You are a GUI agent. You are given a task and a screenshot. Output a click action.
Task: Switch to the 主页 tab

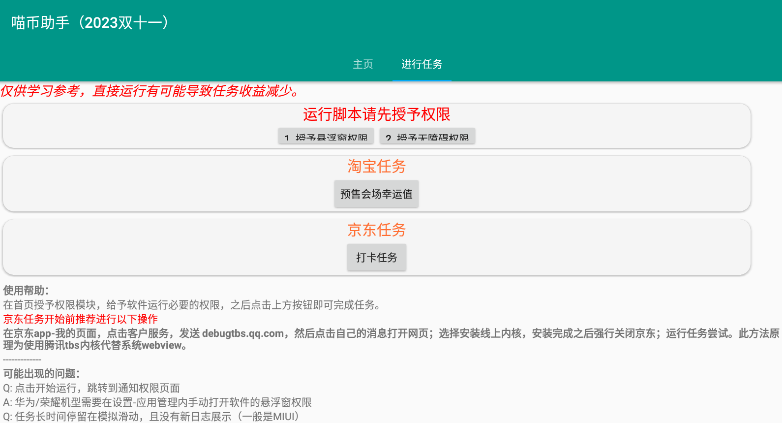point(362,64)
